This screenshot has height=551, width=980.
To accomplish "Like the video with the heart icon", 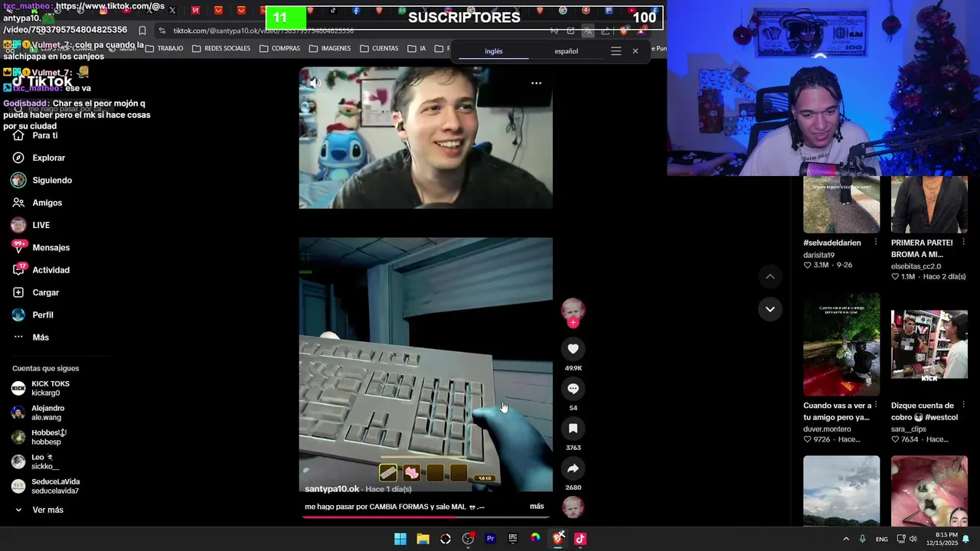I will 573,349.
